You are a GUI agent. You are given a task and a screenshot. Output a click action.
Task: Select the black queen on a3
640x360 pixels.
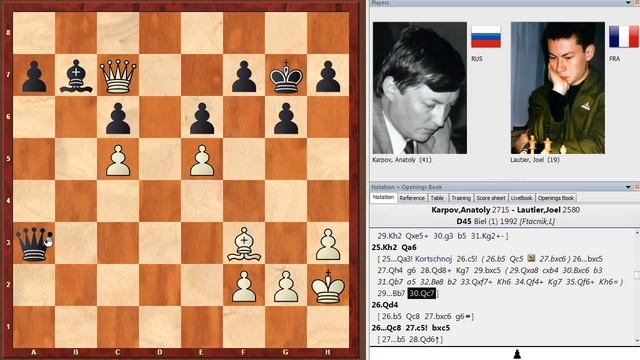click(34, 244)
